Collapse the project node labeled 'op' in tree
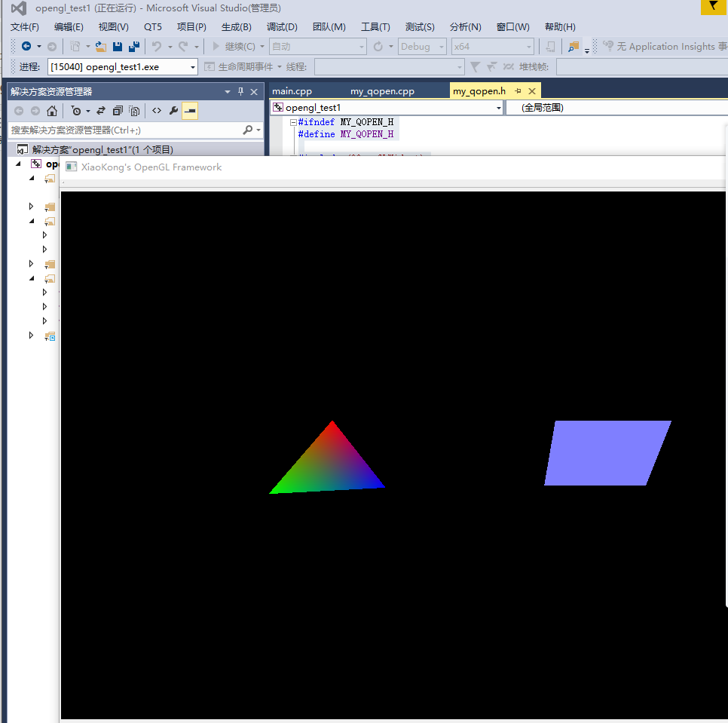Image resolution: width=728 pixels, height=723 pixels. click(19, 164)
